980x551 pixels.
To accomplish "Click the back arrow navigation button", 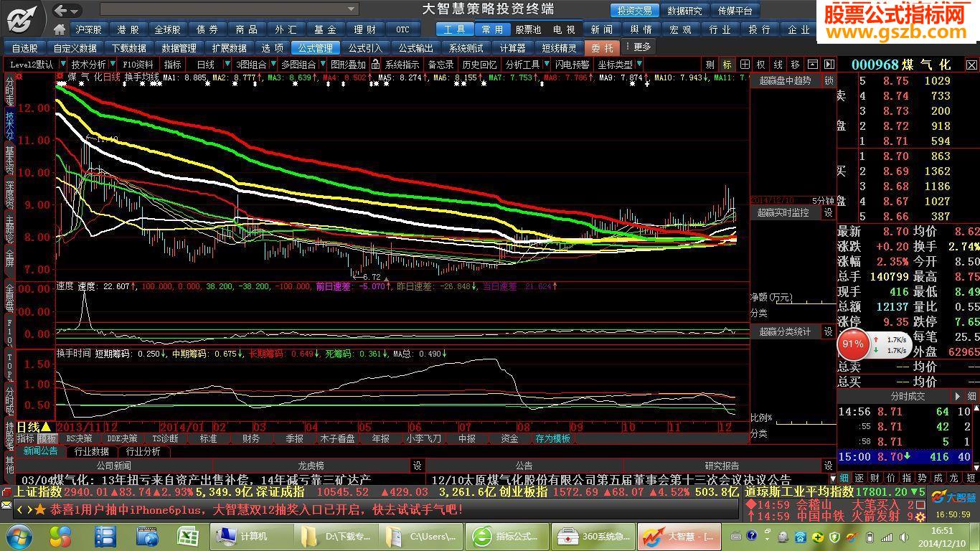I will [x=61, y=10].
